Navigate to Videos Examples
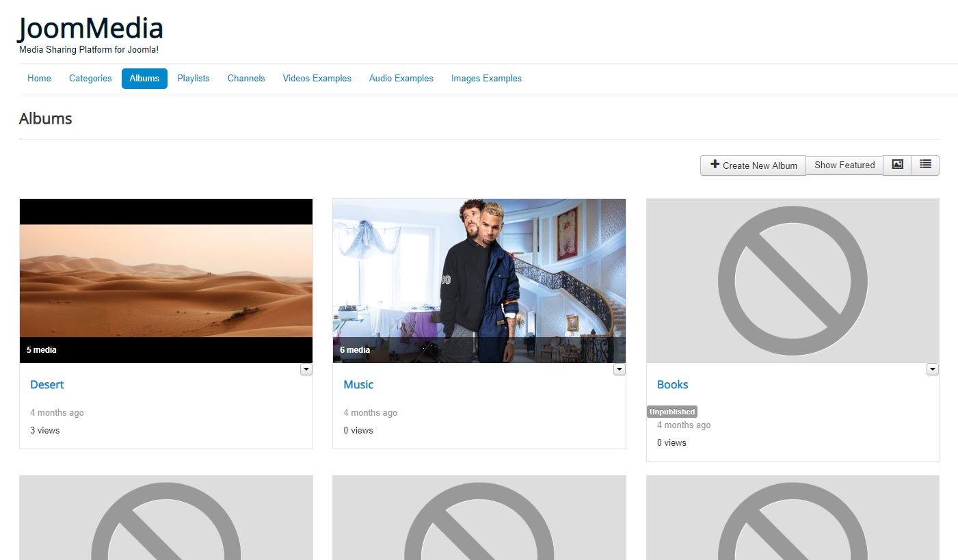This screenshot has width=958, height=560. 317,79
